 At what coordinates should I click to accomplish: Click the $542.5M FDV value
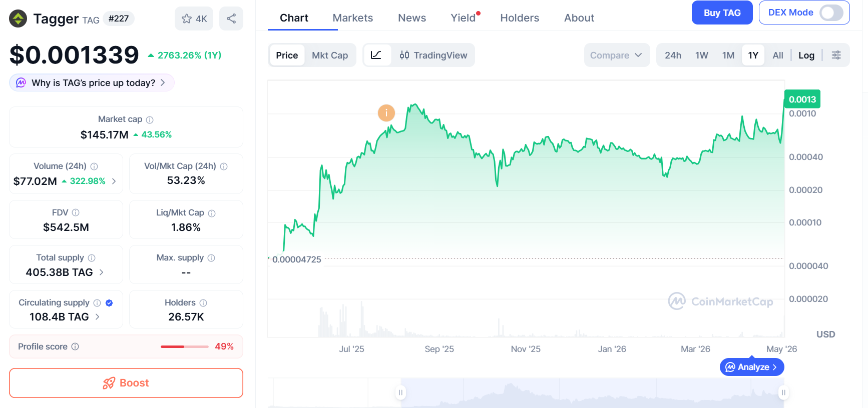[x=66, y=227]
